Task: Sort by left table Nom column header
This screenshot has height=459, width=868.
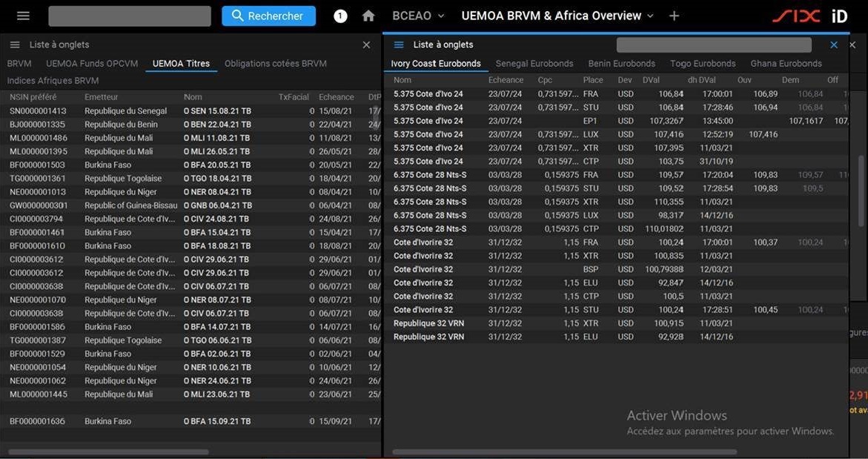Action: pyautogui.click(x=193, y=97)
